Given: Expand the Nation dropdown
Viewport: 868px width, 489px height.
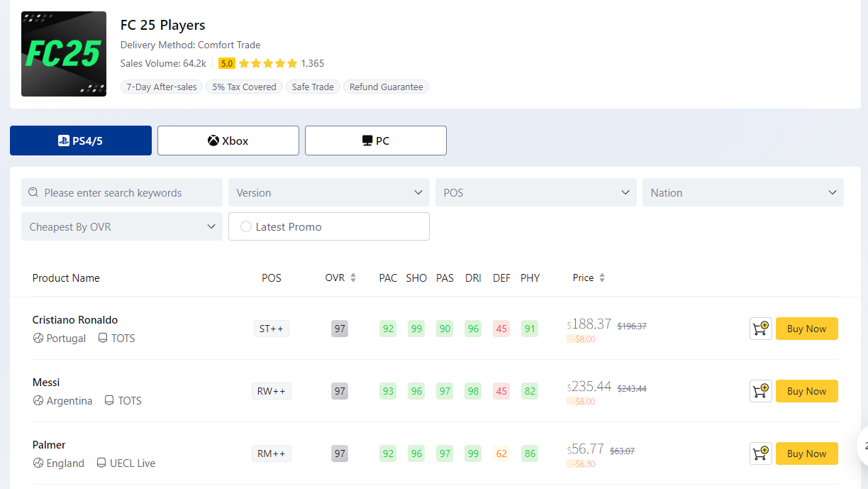Looking at the screenshot, I should 743,192.
